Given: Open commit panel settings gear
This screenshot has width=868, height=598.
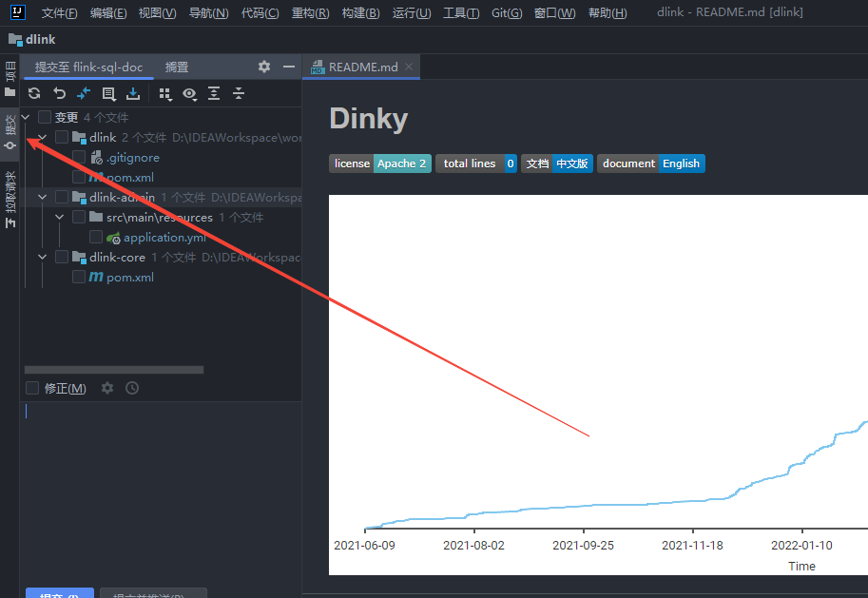Looking at the screenshot, I should [x=264, y=67].
